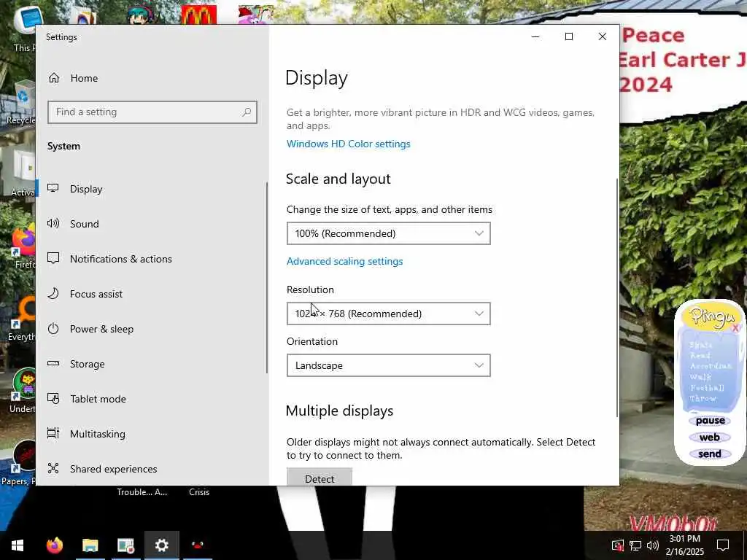
Task: Maximize the Settings window
Action: pyautogui.click(x=569, y=36)
